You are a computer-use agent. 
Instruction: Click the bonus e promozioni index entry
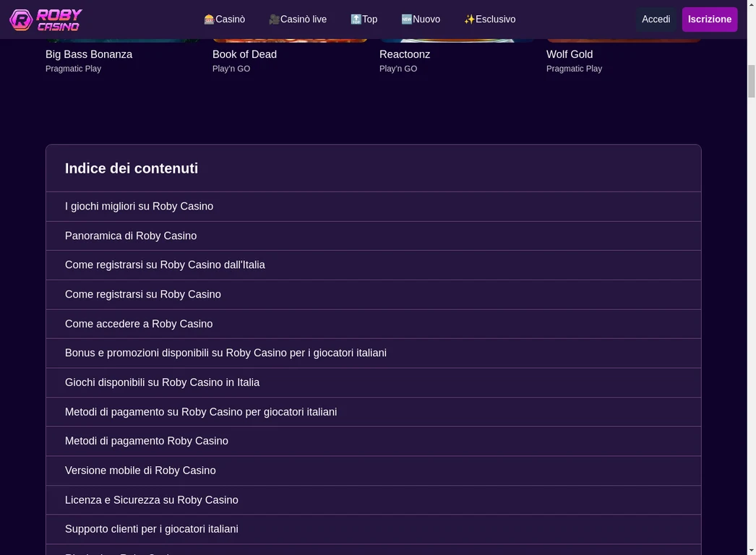[x=225, y=353]
